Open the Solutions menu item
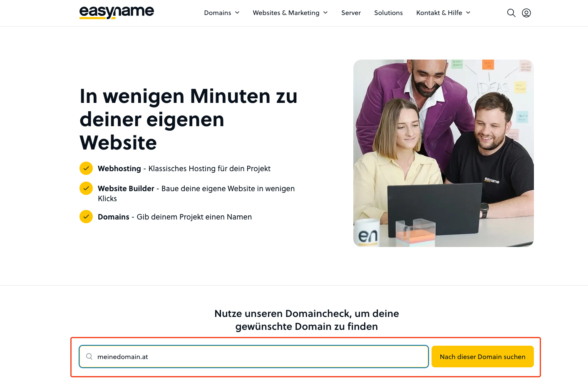588x384 pixels. click(x=388, y=13)
